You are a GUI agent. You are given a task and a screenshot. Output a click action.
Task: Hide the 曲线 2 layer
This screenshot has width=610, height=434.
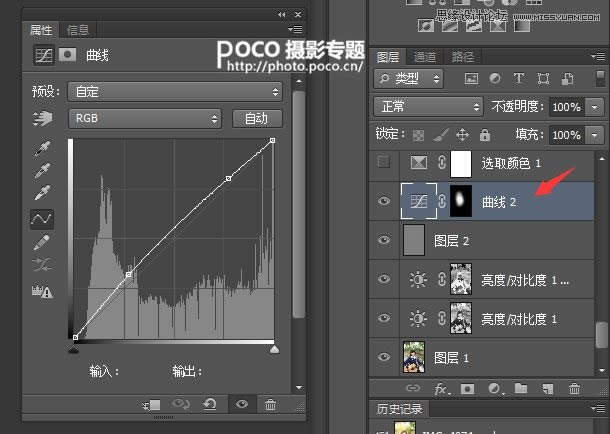click(x=384, y=201)
